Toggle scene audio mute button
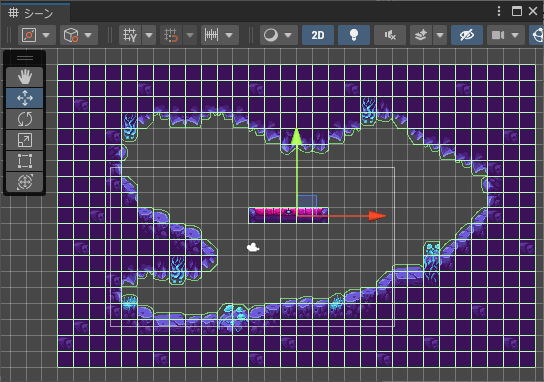Viewport: 544px width, 382px height. [390, 35]
